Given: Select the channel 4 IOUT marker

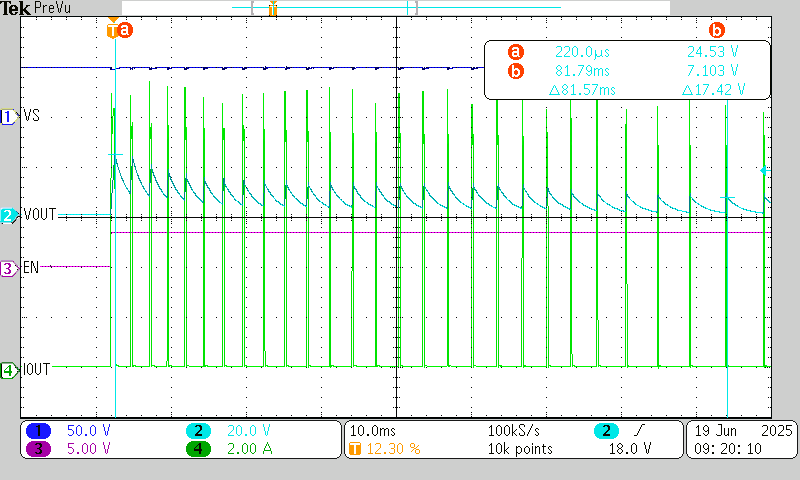Looking at the screenshot, I should tap(8, 370).
